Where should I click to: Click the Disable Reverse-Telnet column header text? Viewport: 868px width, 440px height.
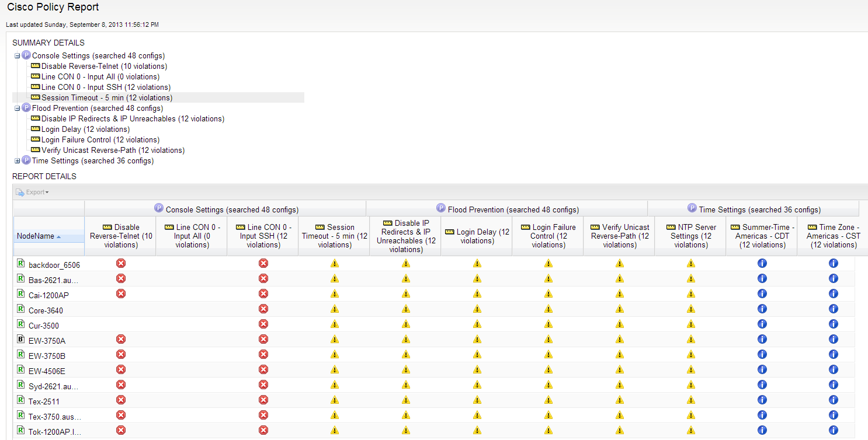coord(121,236)
